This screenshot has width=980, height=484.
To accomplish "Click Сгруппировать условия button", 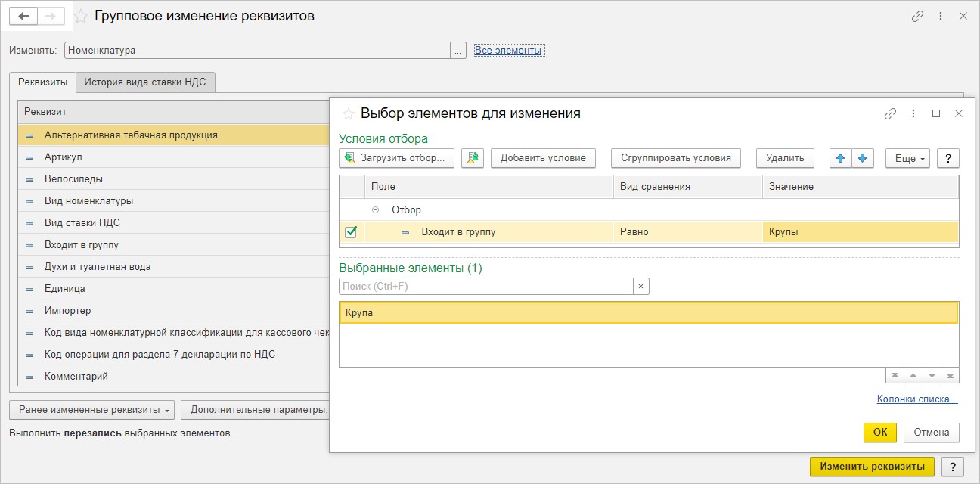I will tap(676, 158).
